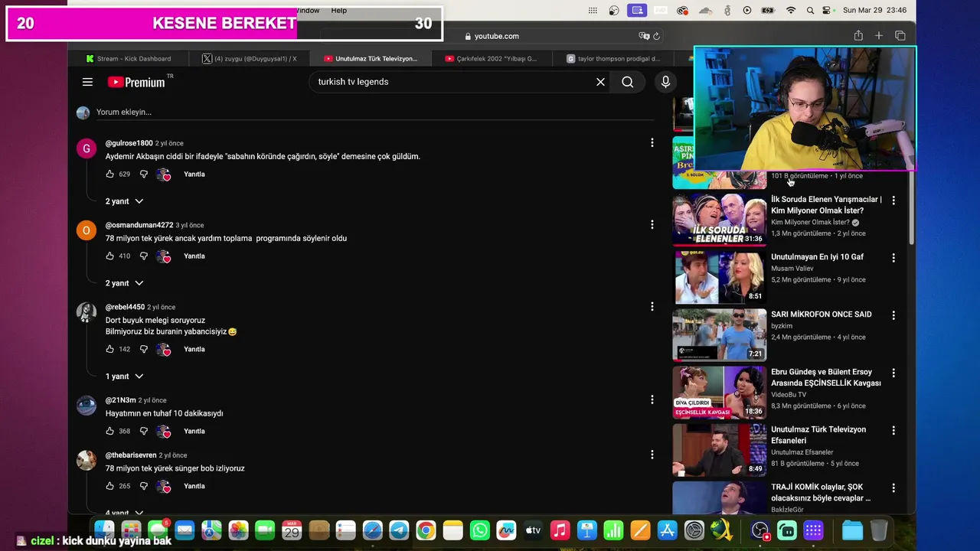980x551 pixels.
Task: Open more options for Unutulmaz Türk Televizyon Efsaneleri
Action: tap(893, 430)
